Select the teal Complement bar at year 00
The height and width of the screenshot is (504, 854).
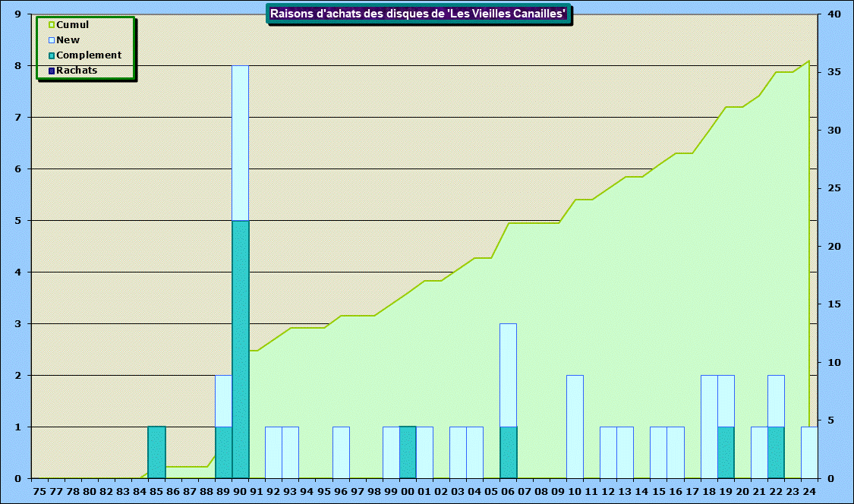pos(408,452)
